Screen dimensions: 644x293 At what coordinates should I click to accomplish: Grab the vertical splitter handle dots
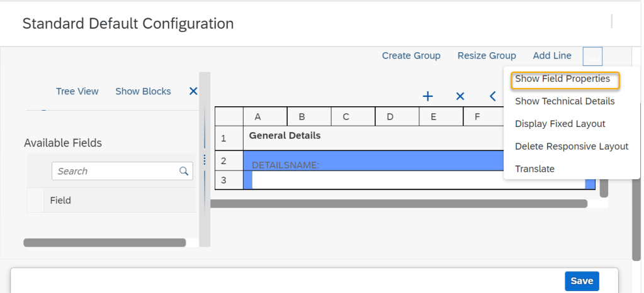205,160
